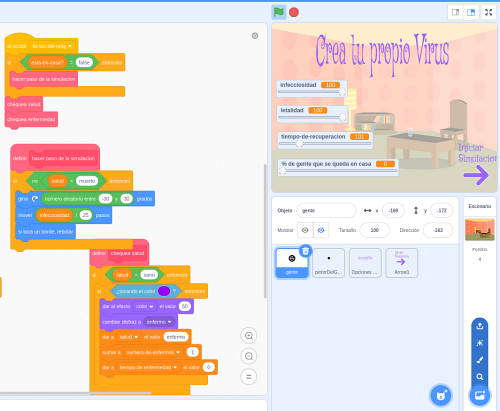Adjust the tiempo-de-recuperacion slider handle

click(x=299, y=144)
